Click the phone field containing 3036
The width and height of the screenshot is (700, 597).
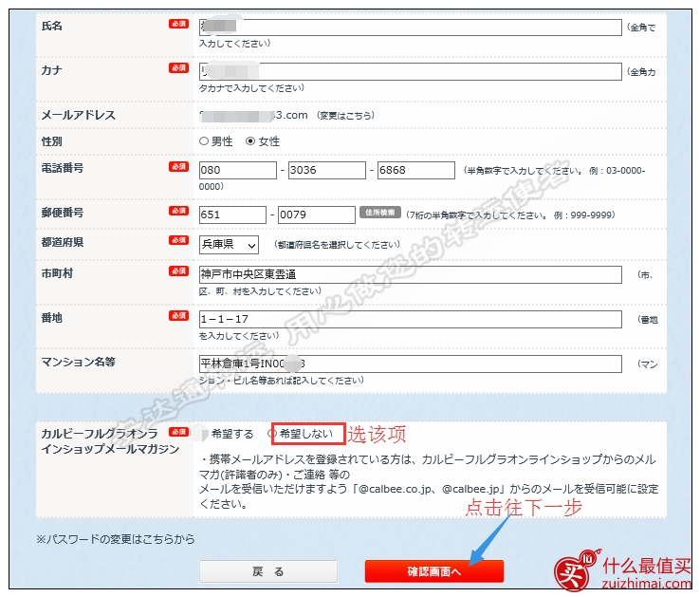(327, 170)
